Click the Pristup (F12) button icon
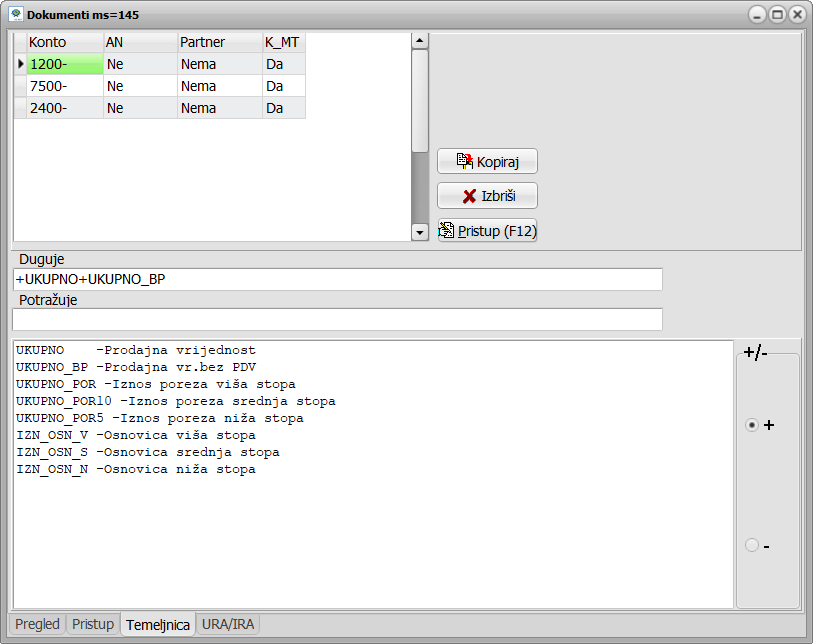The height and width of the screenshot is (644, 813). tap(447, 231)
